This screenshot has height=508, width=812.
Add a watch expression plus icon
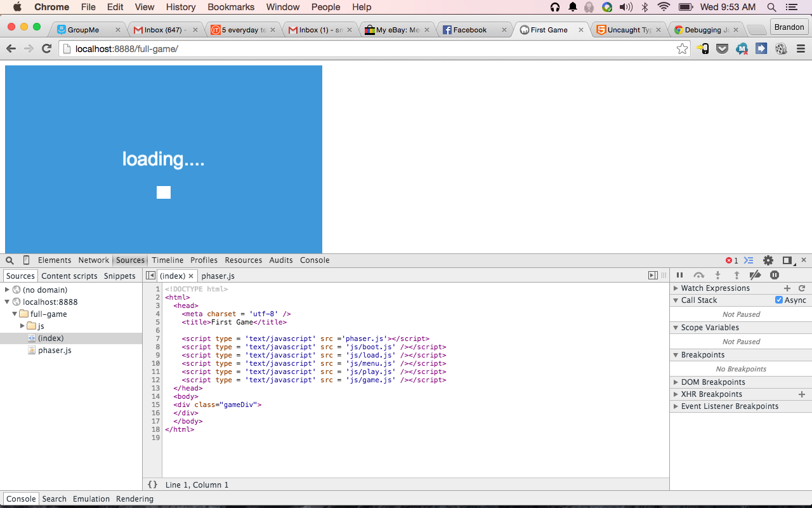tap(787, 288)
